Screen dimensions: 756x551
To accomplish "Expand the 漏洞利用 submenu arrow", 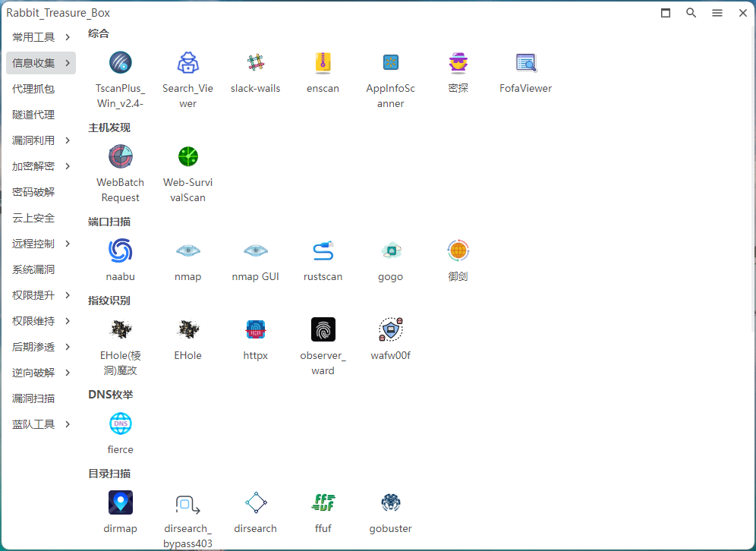I will point(68,140).
